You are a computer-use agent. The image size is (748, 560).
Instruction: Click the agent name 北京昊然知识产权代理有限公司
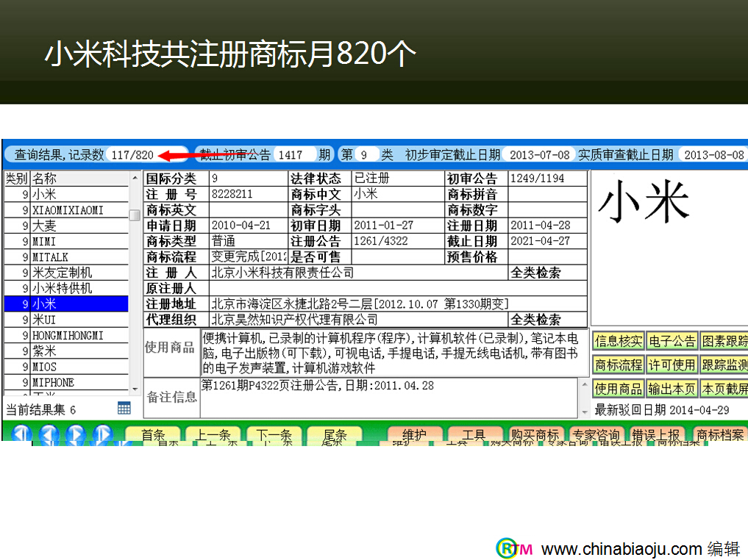pyautogui.click(x=294, y=320)
